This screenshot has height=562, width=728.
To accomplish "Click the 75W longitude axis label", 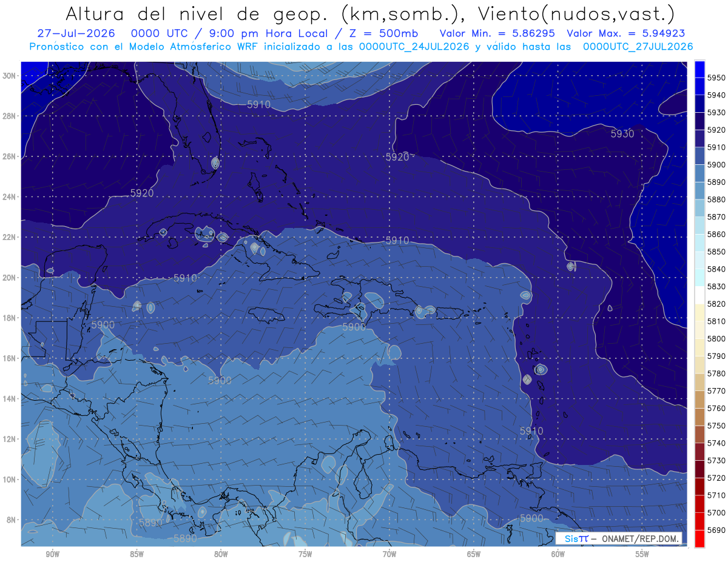I will point(305,554).
